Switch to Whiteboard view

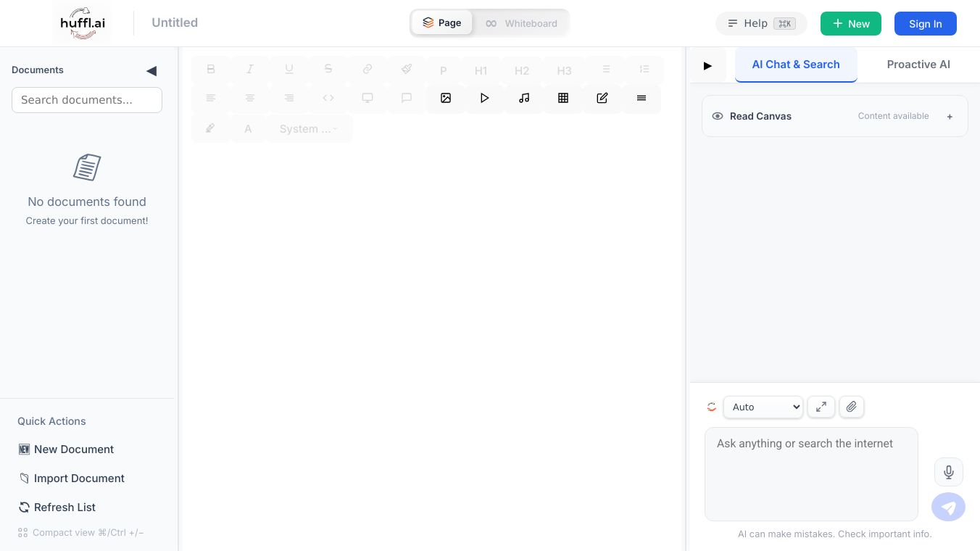pyautogui.click(x=521, y=23)
